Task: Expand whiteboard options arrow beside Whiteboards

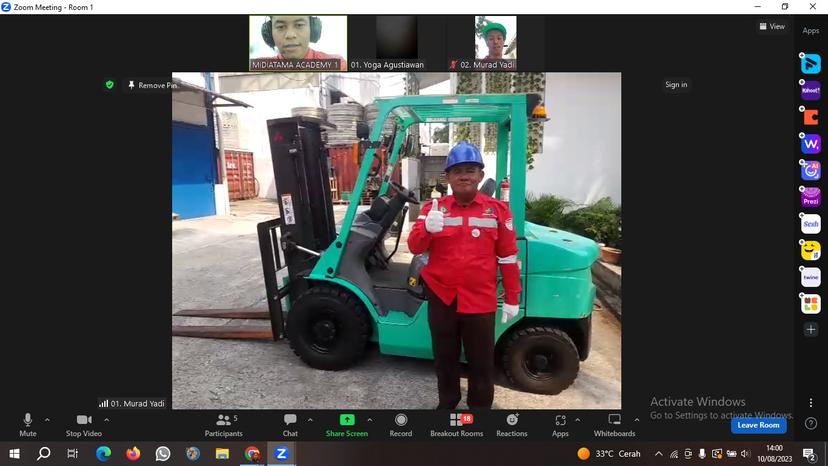Action: [x=637, y=420]
